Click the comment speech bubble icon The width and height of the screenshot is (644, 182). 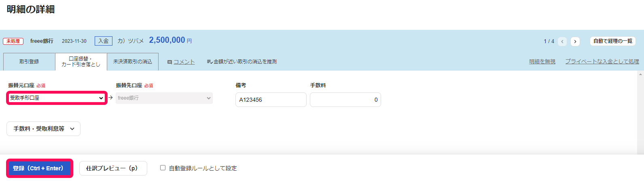coord(170,62)
